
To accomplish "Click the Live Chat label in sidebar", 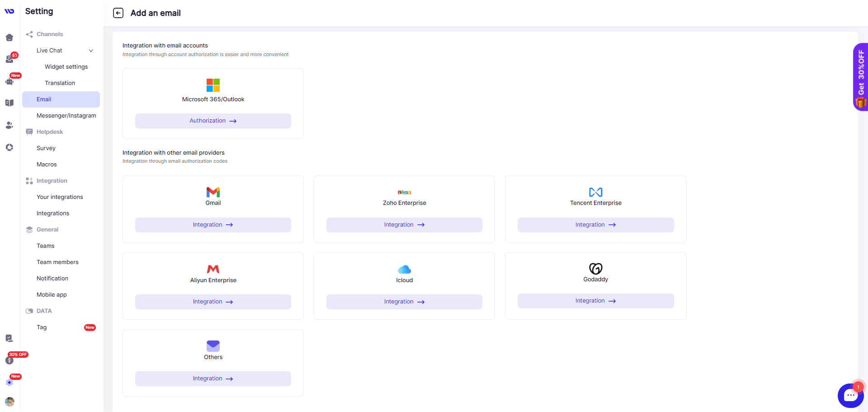I will [x=49, y=51].
